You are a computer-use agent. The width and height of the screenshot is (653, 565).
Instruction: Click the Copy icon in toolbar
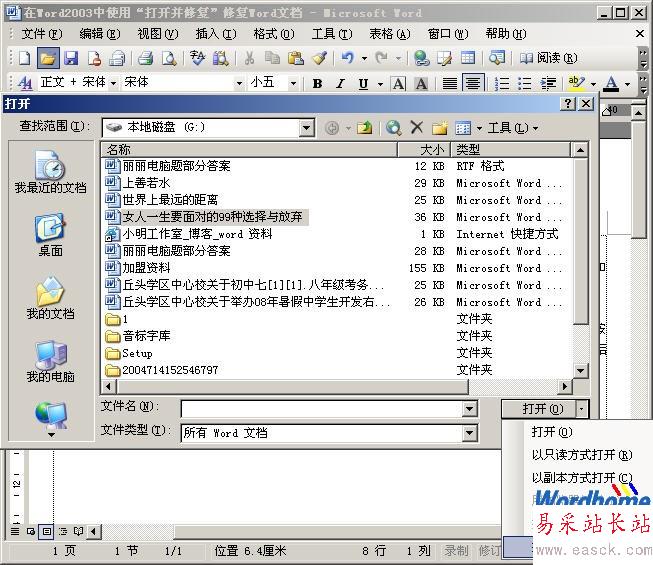(272, 58)
